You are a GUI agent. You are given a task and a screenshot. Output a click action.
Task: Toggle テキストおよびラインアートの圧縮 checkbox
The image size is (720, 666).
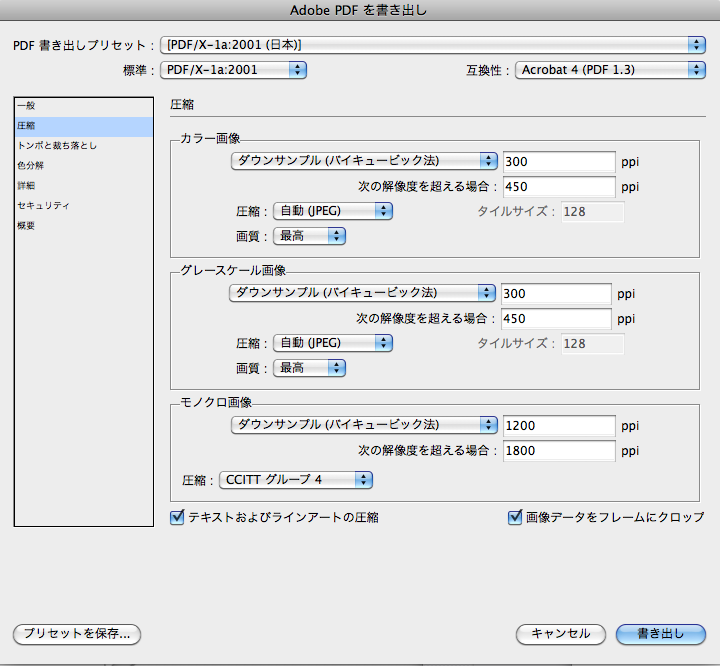pyautogui.click(x=177, y=517)
